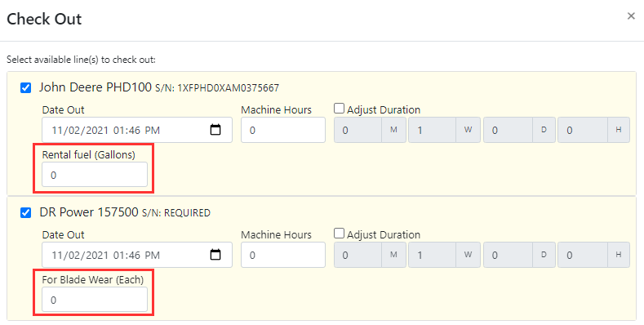The image size is (644, 325).
Task: Select the John Deere Date Out field
Action: tap(137, 130)
